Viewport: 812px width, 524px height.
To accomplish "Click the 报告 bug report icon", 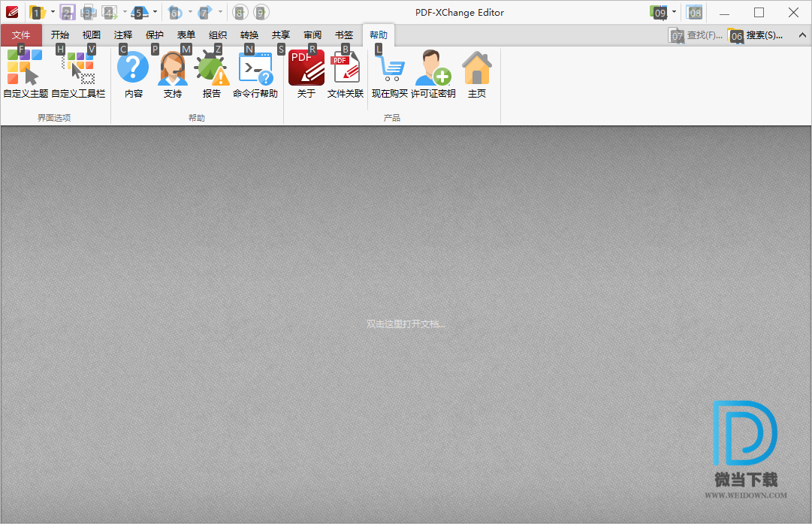I will (x=211, y=73).
